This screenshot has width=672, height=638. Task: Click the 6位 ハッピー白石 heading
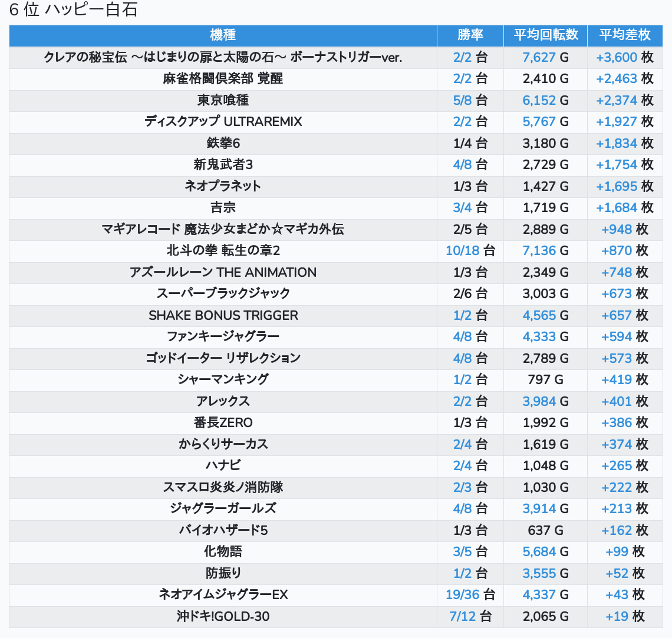[x=73, y=10]
